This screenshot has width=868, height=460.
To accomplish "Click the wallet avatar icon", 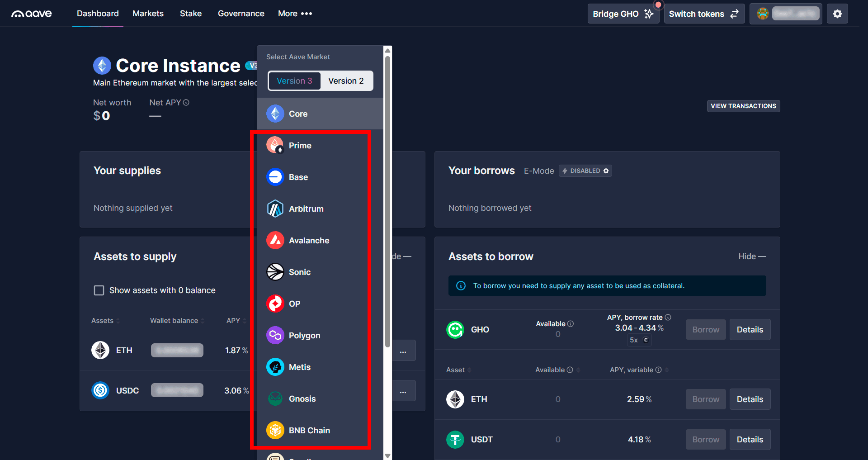I will 763,14.
